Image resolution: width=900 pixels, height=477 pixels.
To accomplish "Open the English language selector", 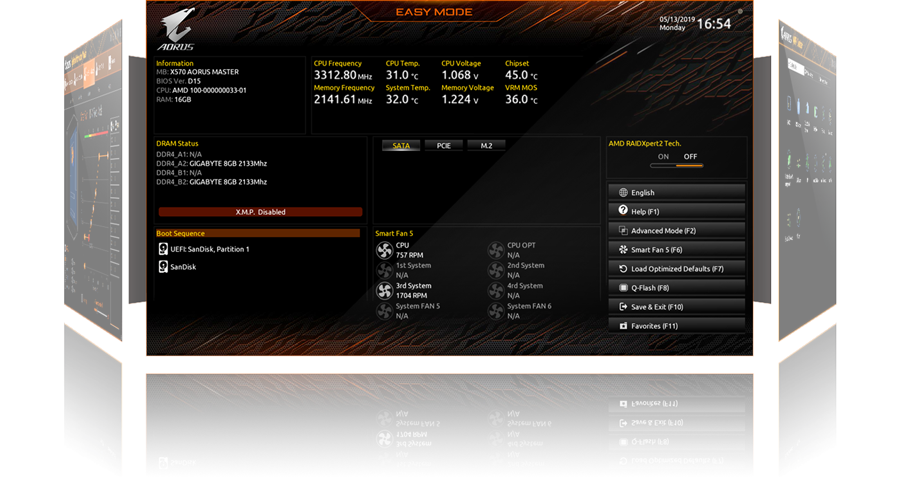I will coord(677,192).
